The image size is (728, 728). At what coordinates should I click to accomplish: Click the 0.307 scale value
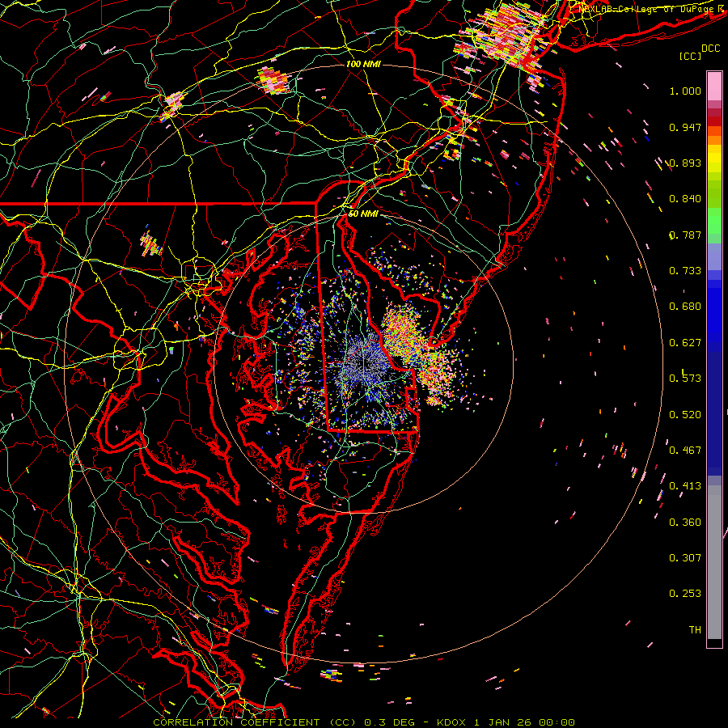tap(685, 558)
